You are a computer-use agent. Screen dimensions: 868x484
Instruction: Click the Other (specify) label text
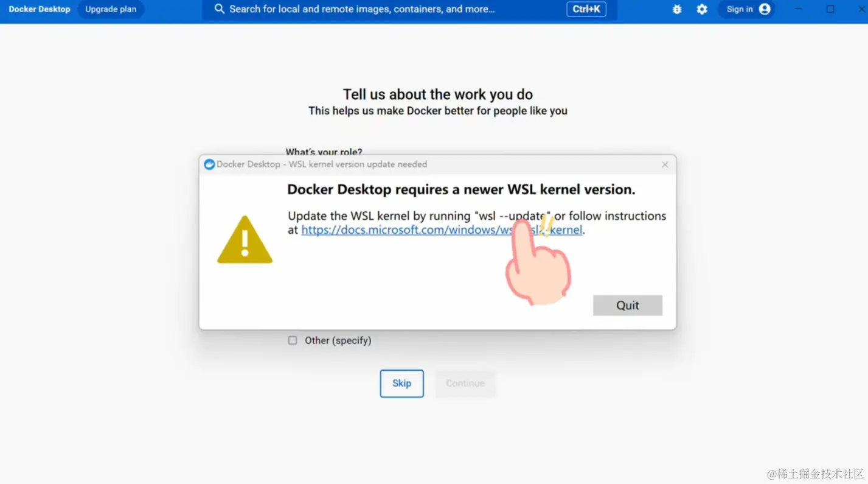(338, 340)
